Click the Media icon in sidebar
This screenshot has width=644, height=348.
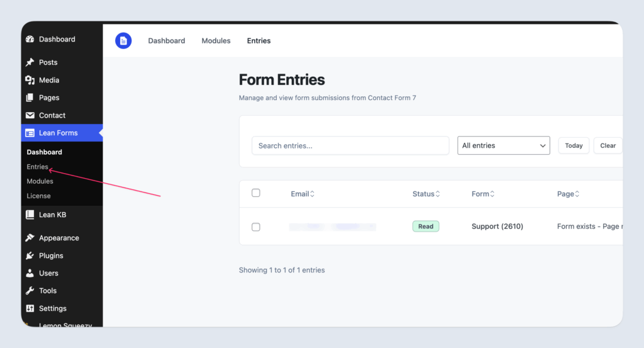click(30, 80)
